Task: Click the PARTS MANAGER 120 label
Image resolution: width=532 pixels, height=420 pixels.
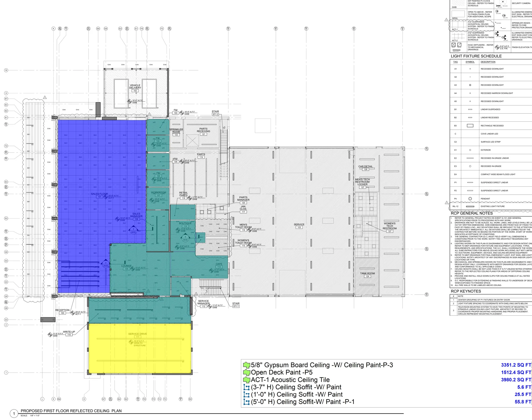Action: click(243, 200)
